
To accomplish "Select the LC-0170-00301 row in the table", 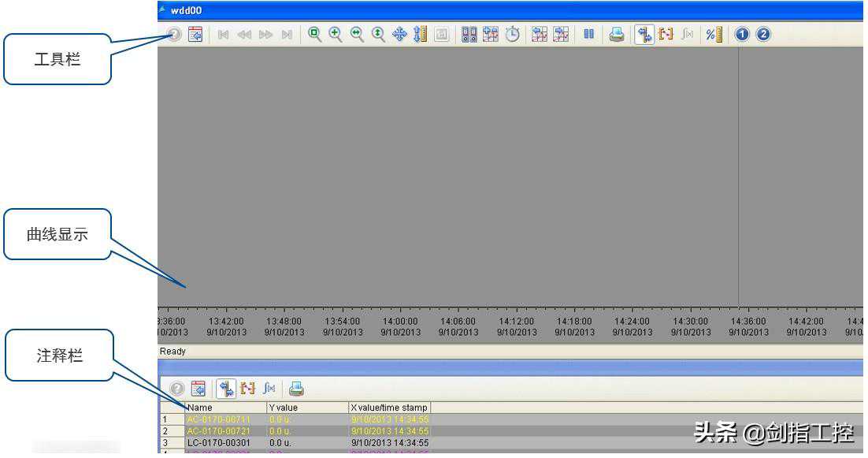I will [218, 443].
